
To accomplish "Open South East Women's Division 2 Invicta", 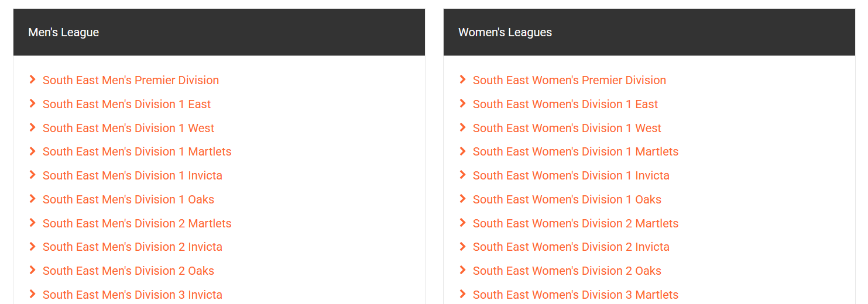I will coord(571,247).
